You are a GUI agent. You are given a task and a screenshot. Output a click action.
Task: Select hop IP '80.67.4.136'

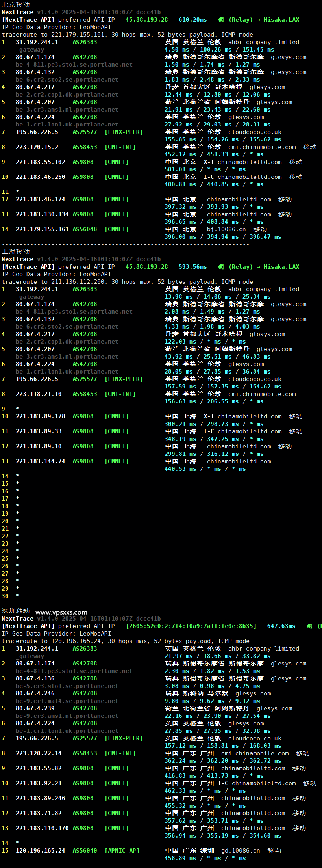click(35, 678)
